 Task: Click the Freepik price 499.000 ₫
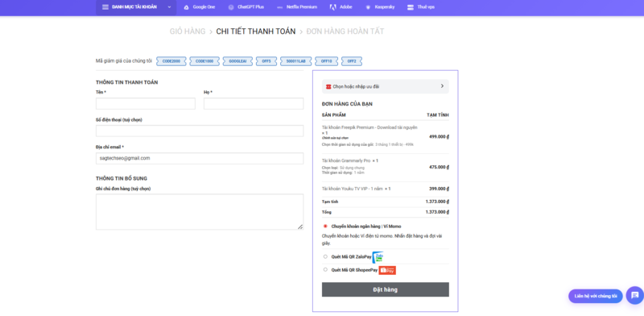pos(439,136)
